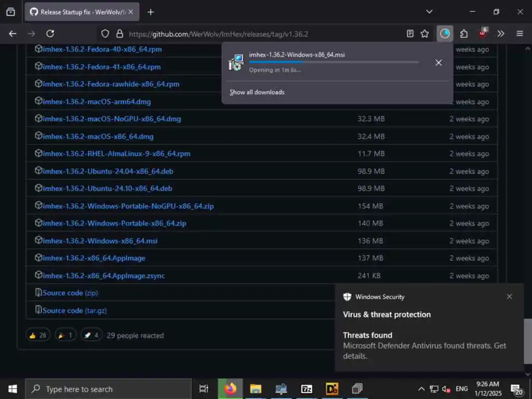The height and width of the screenshot is (399, 532).
Task: Download imhex-1.36.2-x86_64.AppImage
Action: click(94, 259)
